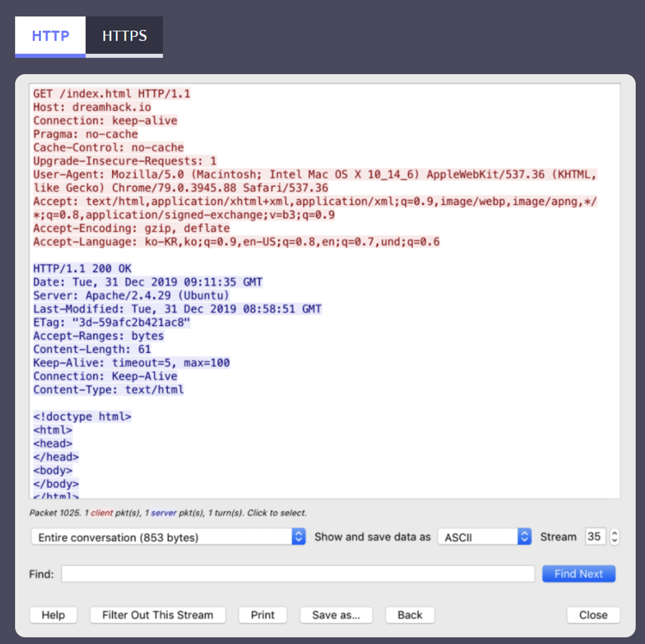
Task: Click the HTTP/1.1 200 OK line
Action: point(82,268)
